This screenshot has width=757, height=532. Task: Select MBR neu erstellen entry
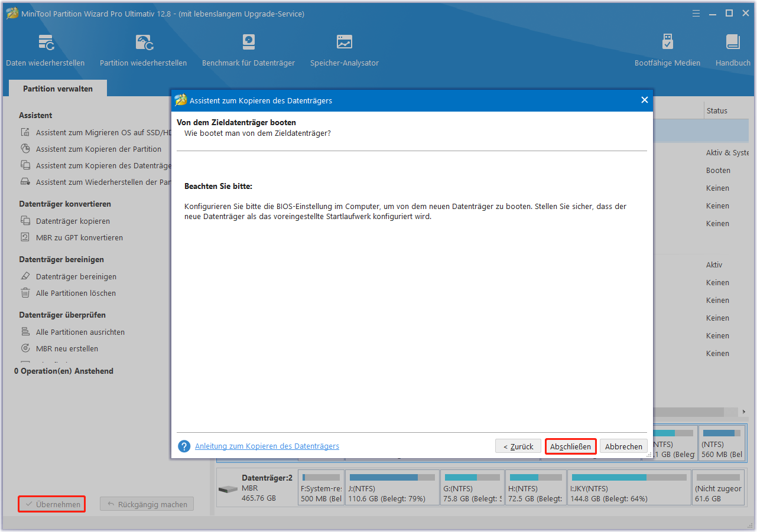[67, 349]
